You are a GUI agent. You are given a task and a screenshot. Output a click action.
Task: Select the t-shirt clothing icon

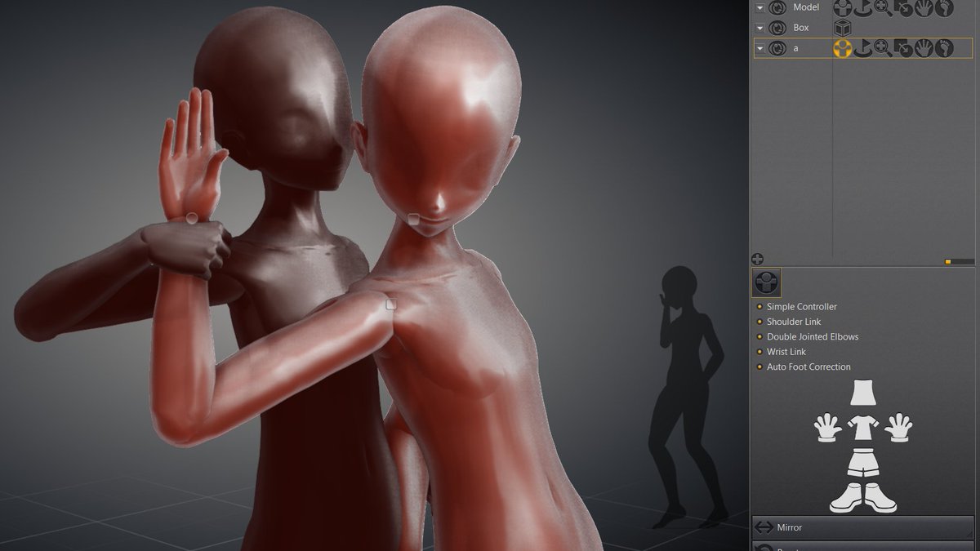point(863,427)
